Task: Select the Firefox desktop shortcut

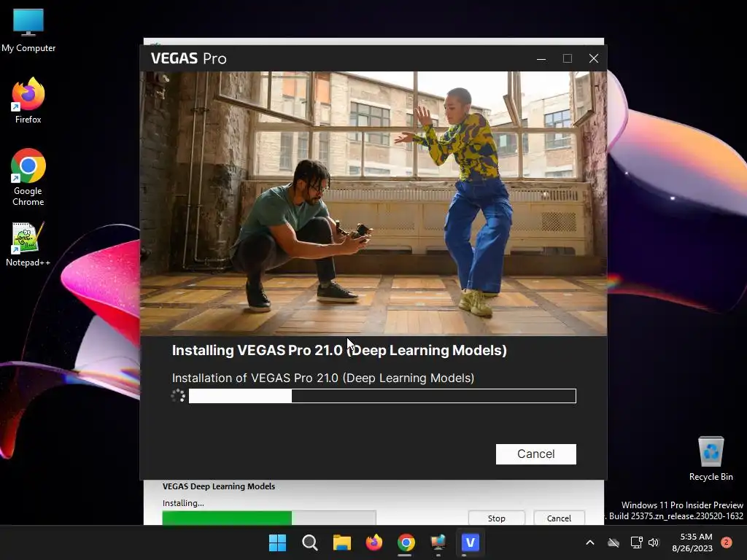Action: click(28, 101)
